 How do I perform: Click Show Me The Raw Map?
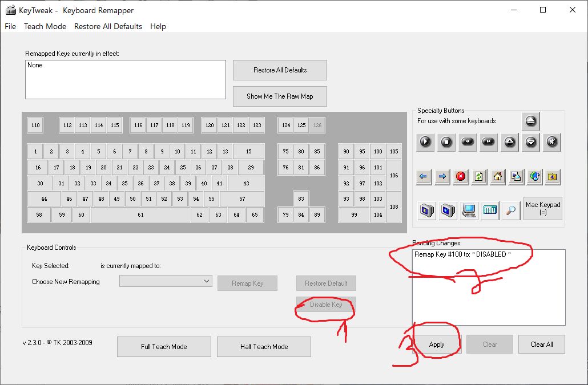[280, 96]
